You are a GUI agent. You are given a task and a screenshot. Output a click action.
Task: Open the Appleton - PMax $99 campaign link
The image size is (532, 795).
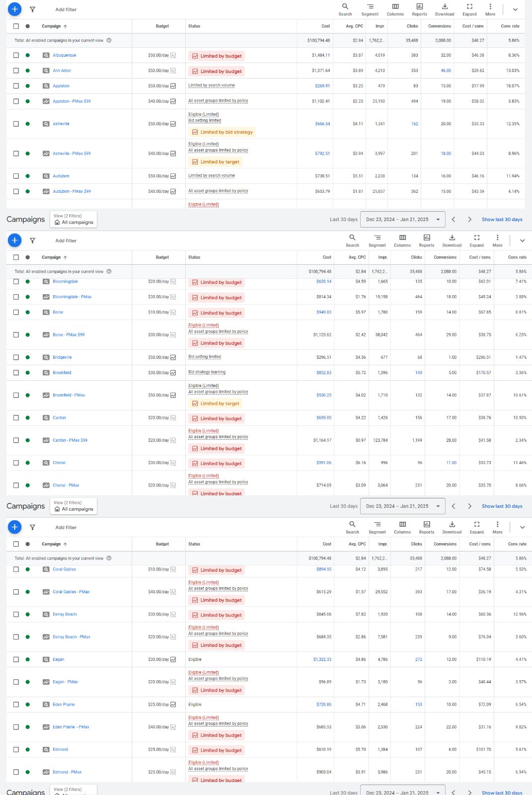click(72, 101)
